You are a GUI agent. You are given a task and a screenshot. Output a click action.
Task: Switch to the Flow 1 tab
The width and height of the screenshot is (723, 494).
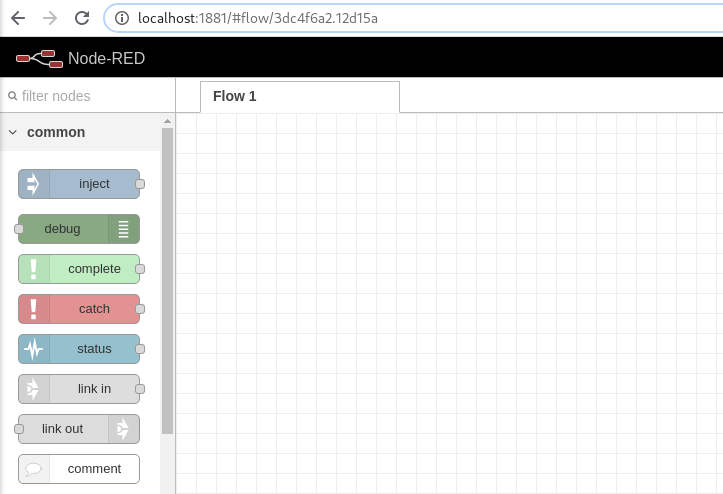pos(235,96)
